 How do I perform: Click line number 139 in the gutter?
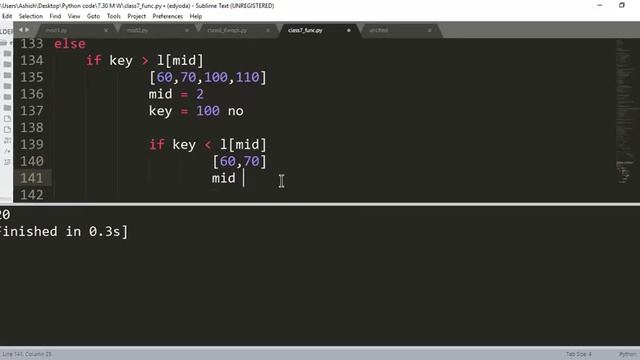pos(32,144)
